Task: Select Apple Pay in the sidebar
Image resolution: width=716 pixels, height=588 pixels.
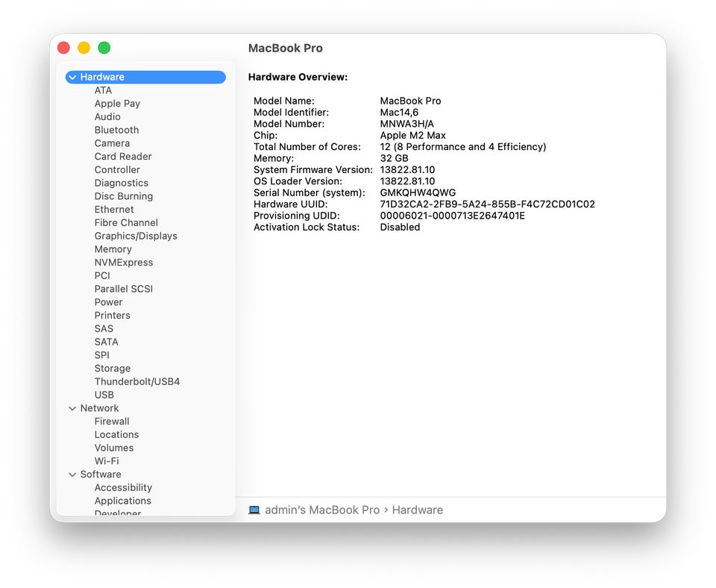Action: [117, 104]
